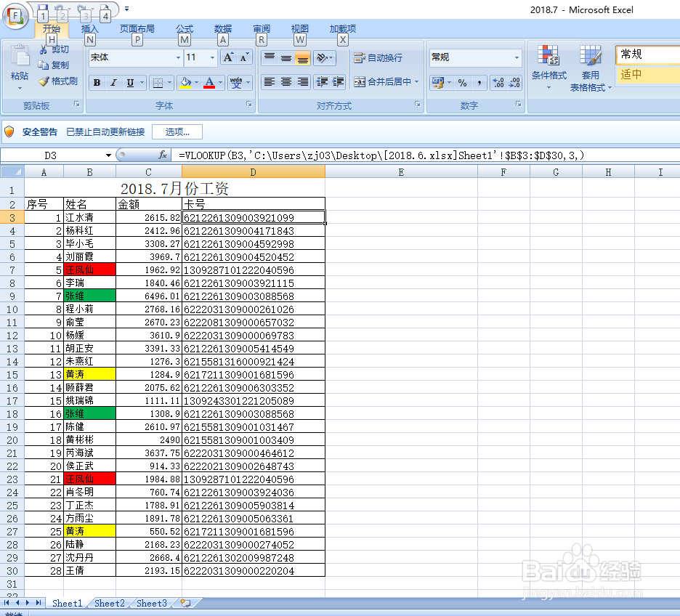Toggle top align
Viewport: 680px width, 616px height.
[x=270, y=57]
